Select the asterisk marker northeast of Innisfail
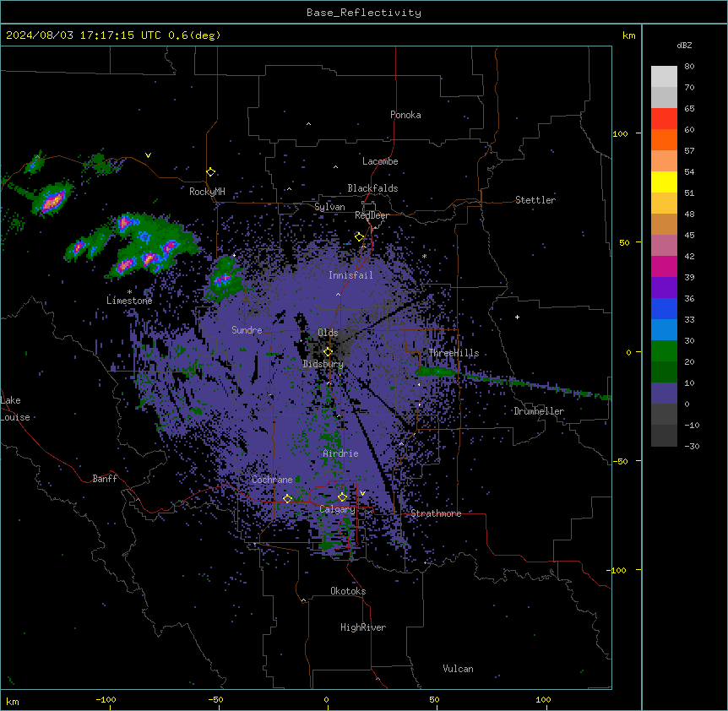 [x=424, y=256]
